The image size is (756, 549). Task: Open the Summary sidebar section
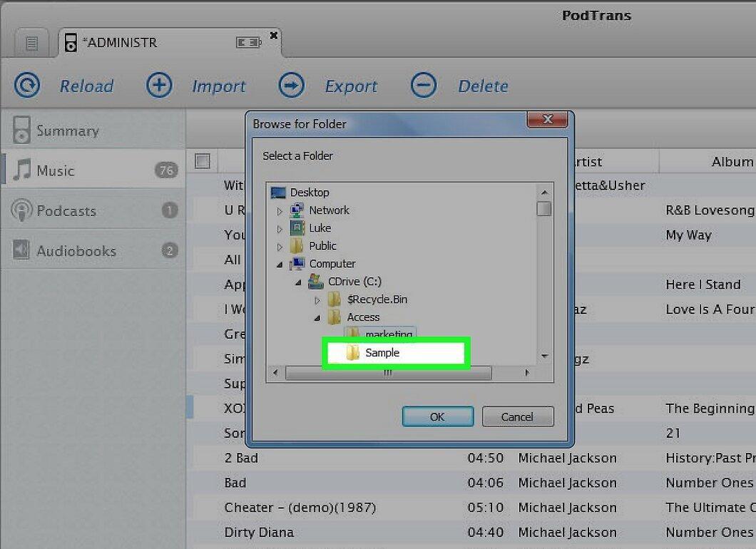(93, 130)
